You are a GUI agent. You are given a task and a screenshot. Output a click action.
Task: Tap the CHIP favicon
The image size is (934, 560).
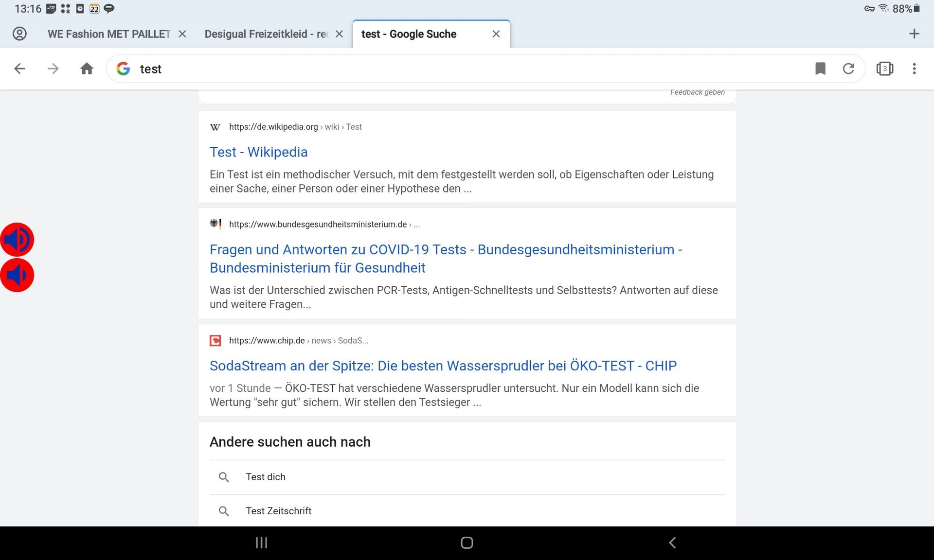(x=215, y=341)
